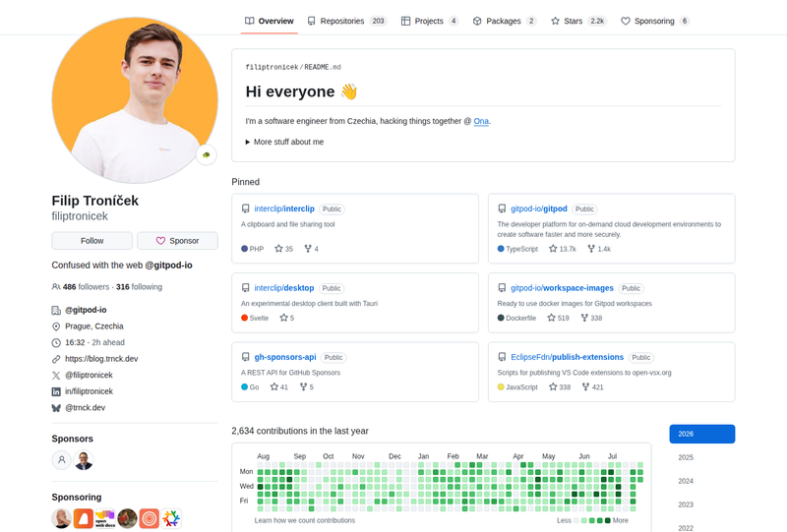Open the gh-sponsors-api repository link
Image resolution: width=787 pixels, height=532 pixels.
[x=285, y=357]
